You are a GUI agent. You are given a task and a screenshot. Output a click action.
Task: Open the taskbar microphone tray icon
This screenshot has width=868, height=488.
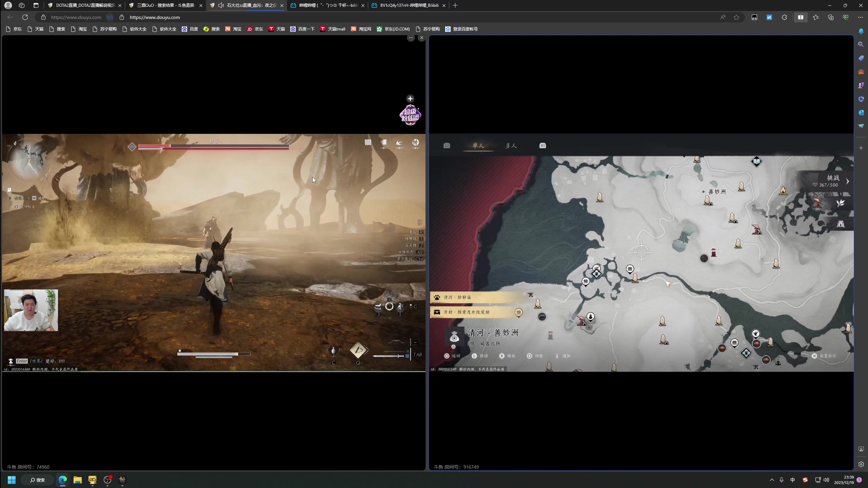[782, 480]
